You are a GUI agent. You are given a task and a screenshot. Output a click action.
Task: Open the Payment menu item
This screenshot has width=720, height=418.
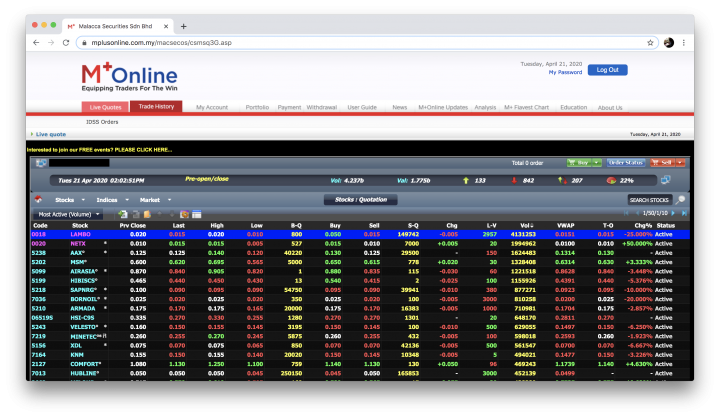(289, 107)
